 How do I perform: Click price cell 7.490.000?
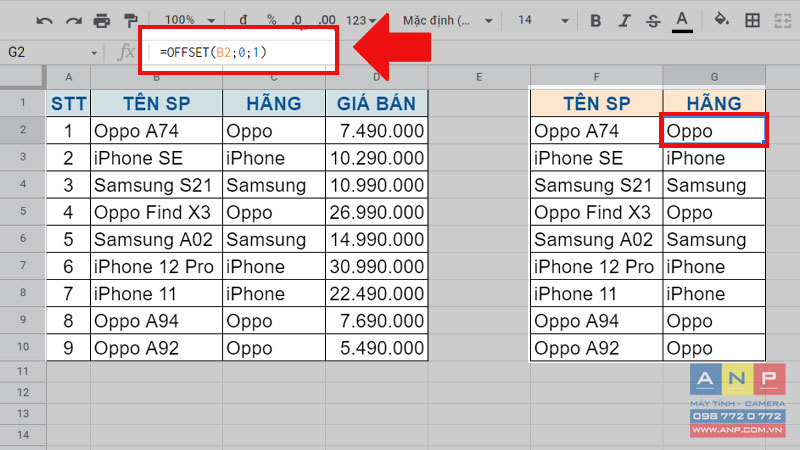click(x=377, y=131)
